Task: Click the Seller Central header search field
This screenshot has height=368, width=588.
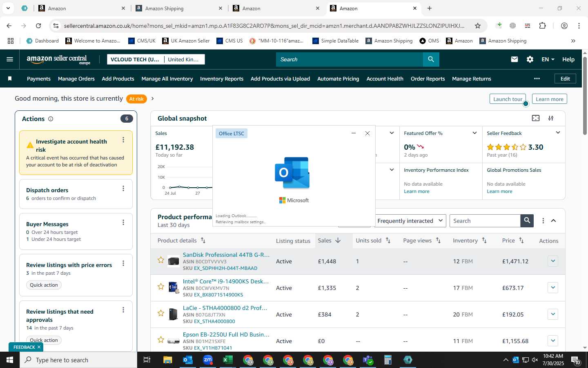Action: [350, 59]
